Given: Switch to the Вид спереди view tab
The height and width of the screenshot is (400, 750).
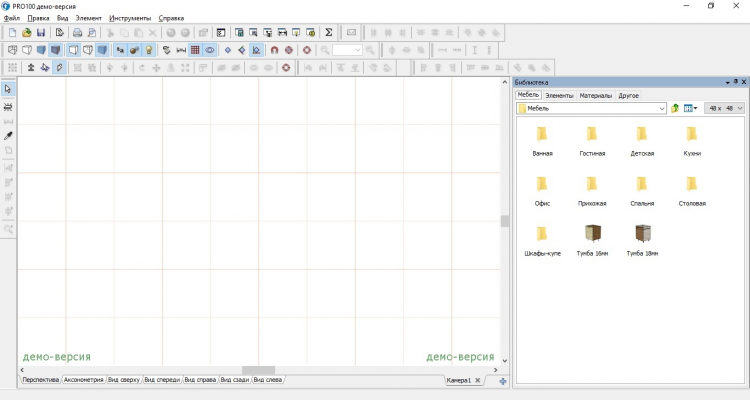Looking at the screenshot, I should (x=162, y=379).
